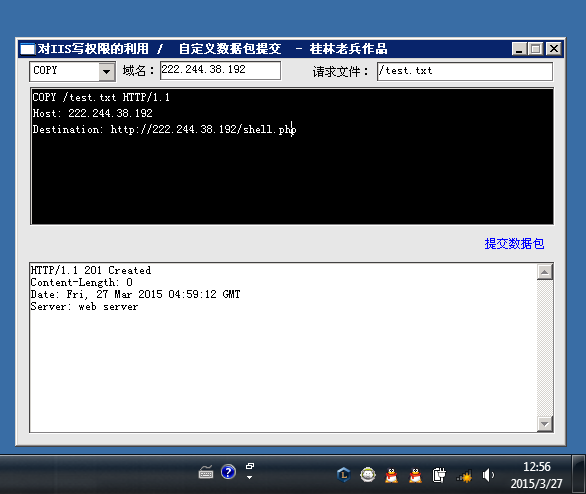Click the domain field with 222.244.38.192
Screen dimensions: 586x494
220,70
